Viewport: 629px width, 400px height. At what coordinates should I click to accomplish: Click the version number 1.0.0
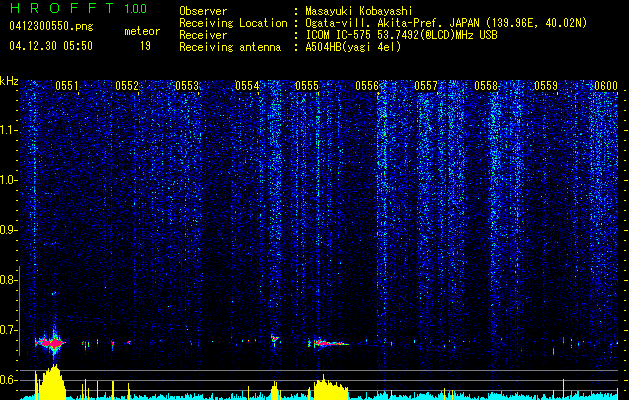(136, 8)
